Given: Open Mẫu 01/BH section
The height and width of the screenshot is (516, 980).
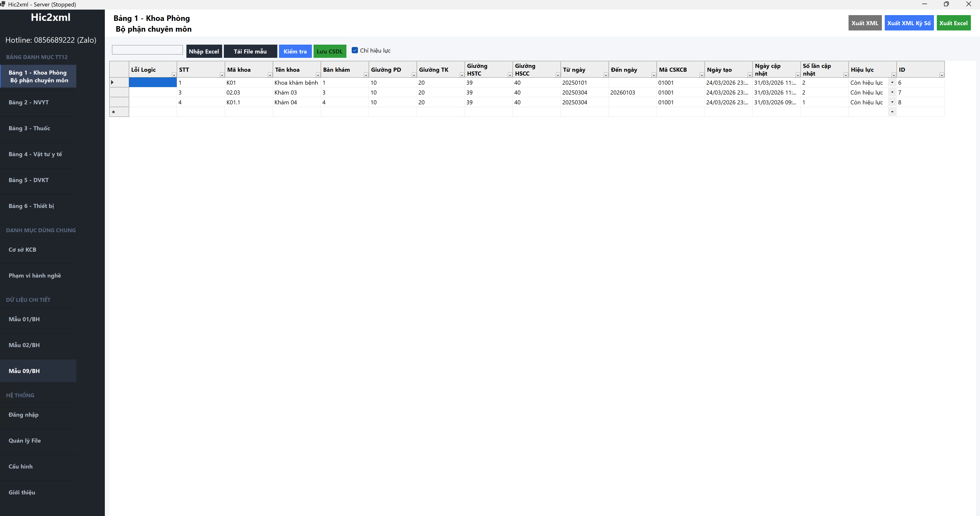Looking at the screenshot, I should click(38, 319).
